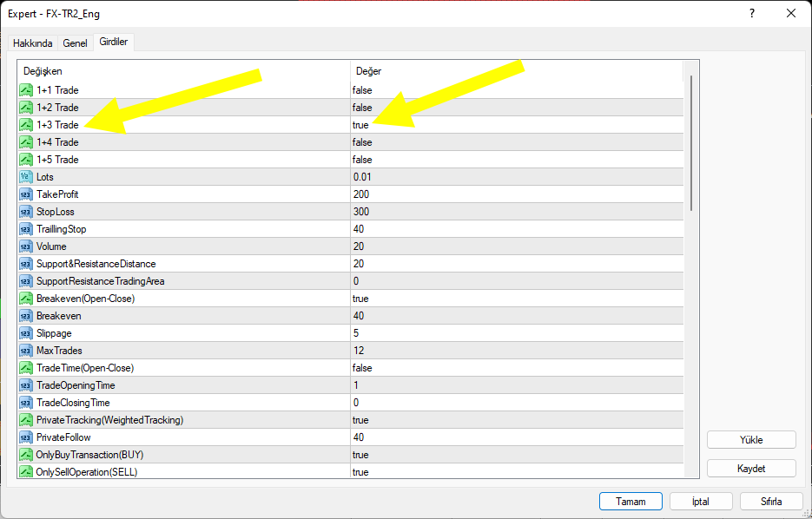Switch to the Hakkında tab

point(33,43)
